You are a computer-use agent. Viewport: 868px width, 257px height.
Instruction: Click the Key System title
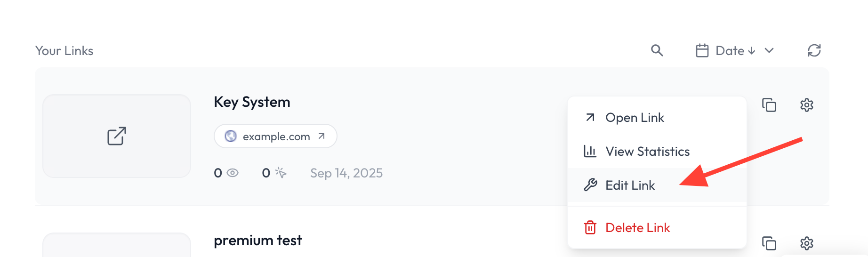(x=252, y=102)
